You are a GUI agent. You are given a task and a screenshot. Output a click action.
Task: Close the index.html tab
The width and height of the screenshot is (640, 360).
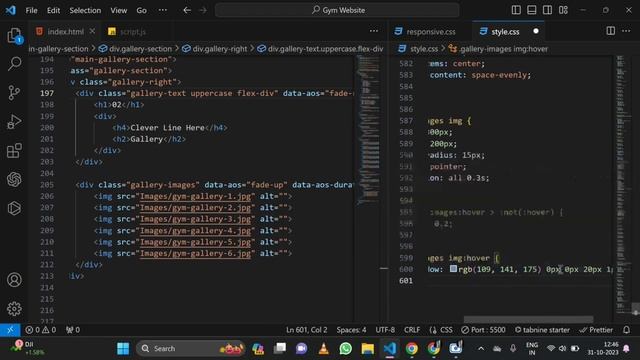(x=92, y=31)
